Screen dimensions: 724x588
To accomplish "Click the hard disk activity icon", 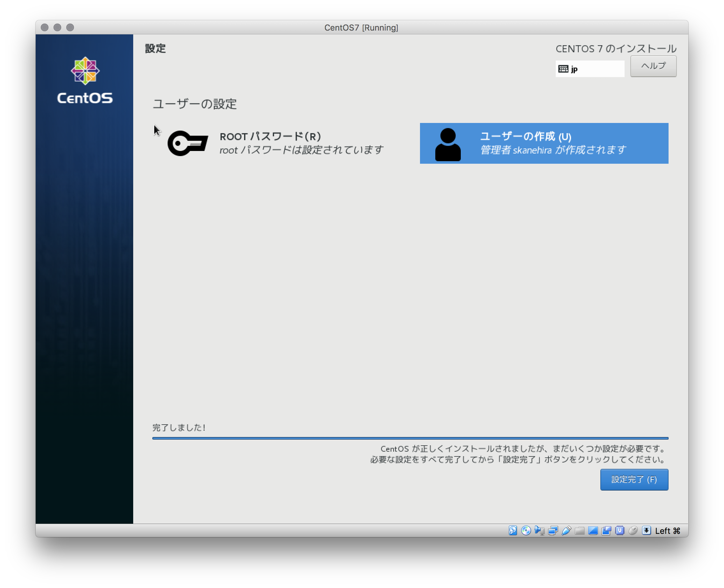I will (513, 530).
